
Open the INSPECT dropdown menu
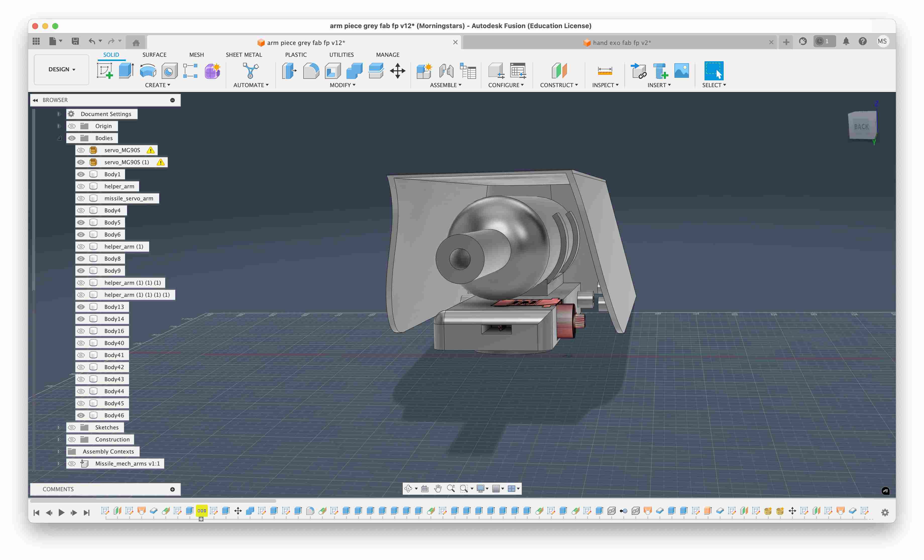605,85
